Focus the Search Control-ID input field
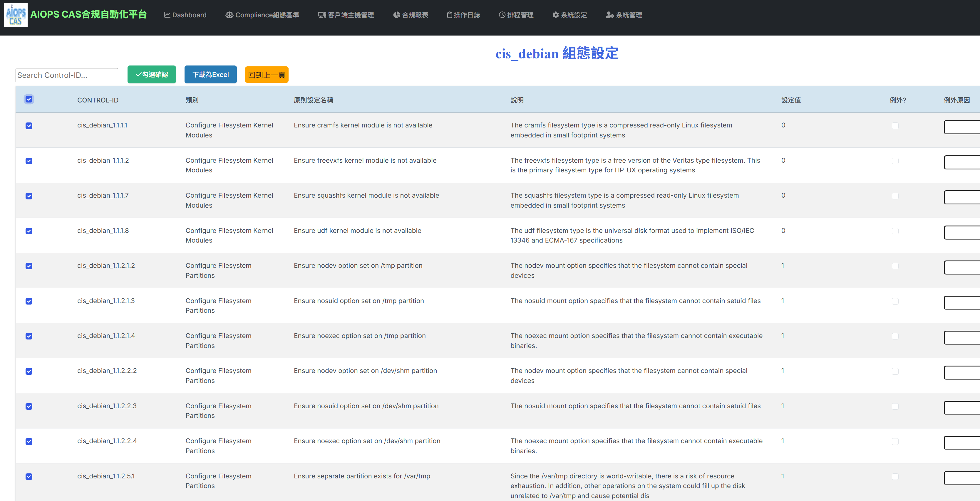The width and height of the screenshot is (980, 501). coord(67,75)
